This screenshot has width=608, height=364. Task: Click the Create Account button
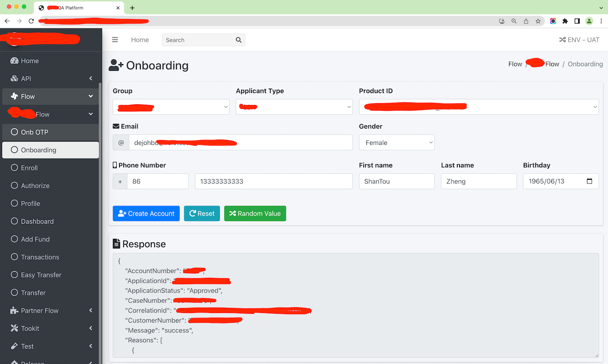pyautogui.click(x=146, y=213)
